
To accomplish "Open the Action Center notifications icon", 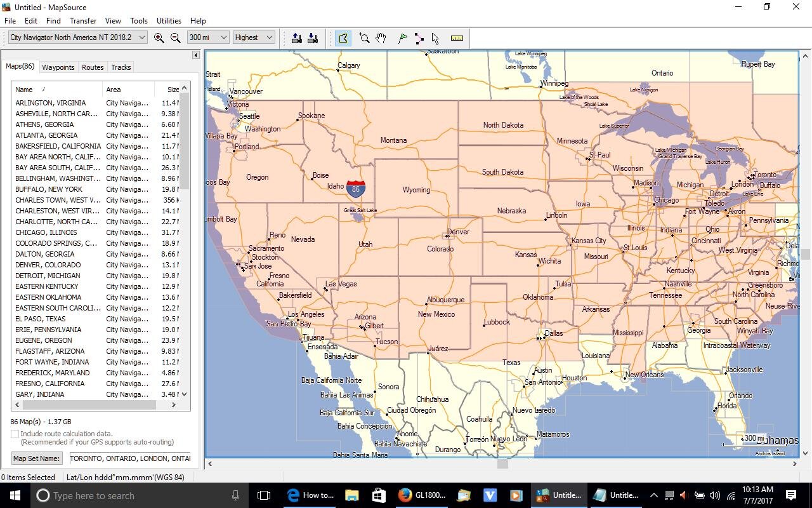I will [791, 495].
